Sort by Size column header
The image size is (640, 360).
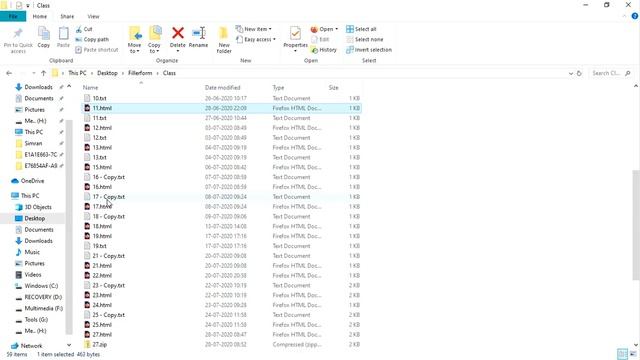click(333, 87)
